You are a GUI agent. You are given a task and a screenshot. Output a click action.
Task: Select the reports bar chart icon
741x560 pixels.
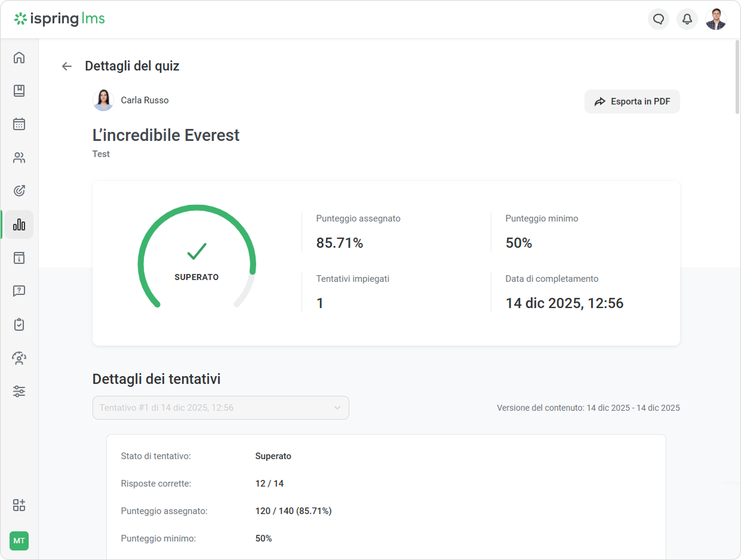click(x=19, y=224)
